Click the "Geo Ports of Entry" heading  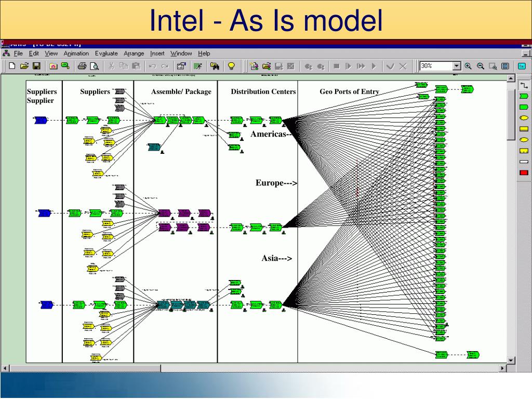[350, 91]
